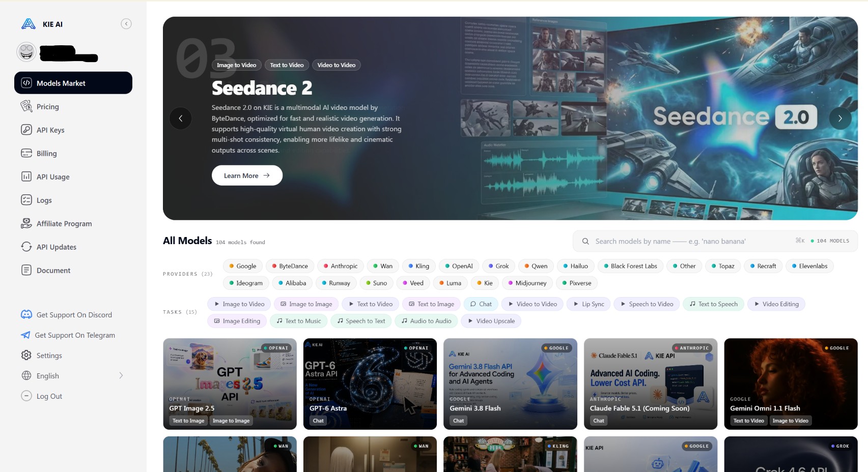
Task: Open GPT-6 Astra model card
Action: pyautogui.click(x=370, y=384)
